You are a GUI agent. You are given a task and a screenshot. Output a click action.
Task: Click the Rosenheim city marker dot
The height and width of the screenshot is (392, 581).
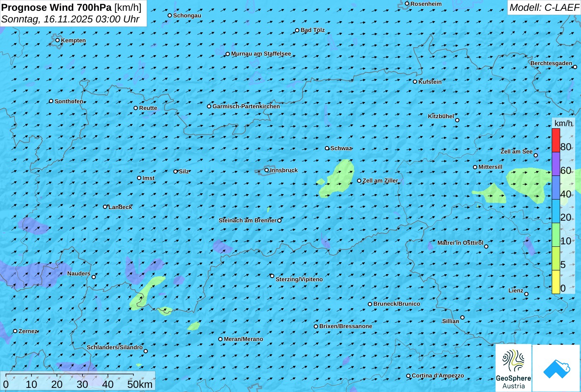(407, 4)
